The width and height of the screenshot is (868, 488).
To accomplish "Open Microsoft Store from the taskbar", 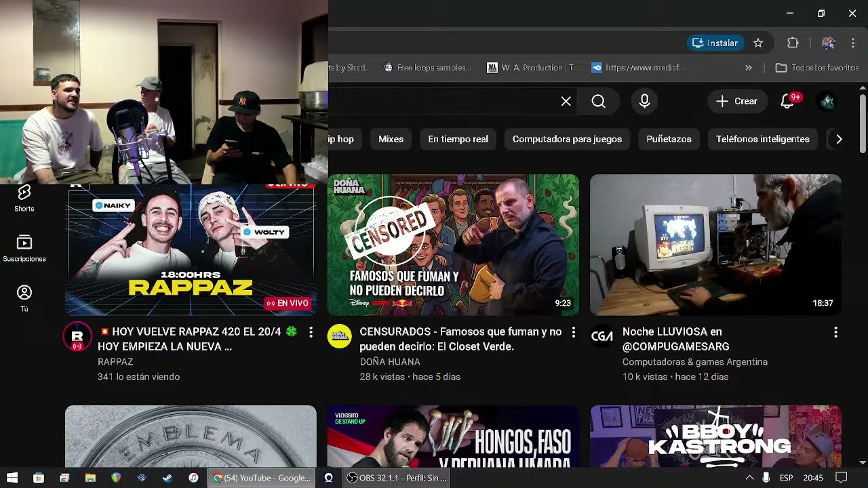I will (x=39, y=478).
